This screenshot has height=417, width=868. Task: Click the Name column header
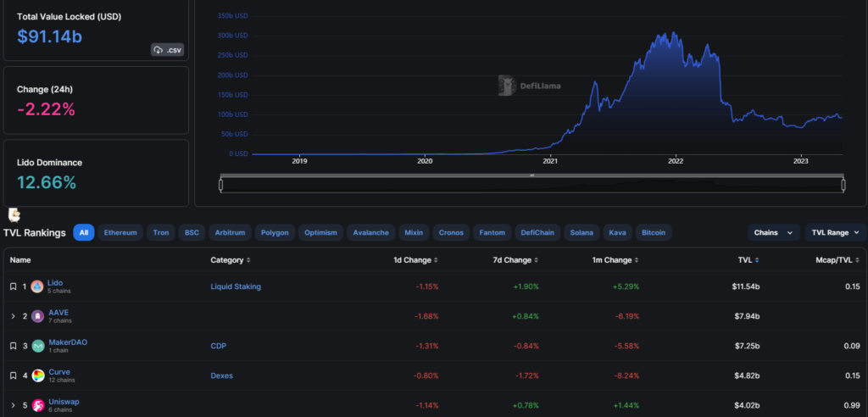coord(20,260)
